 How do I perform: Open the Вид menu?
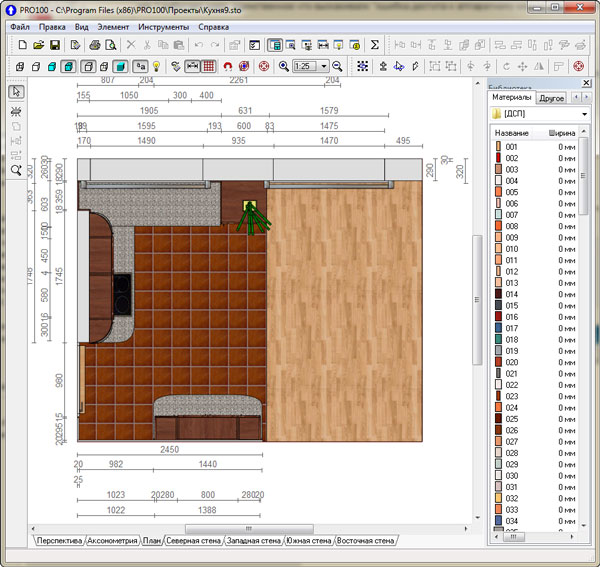(x=82, y=27)
